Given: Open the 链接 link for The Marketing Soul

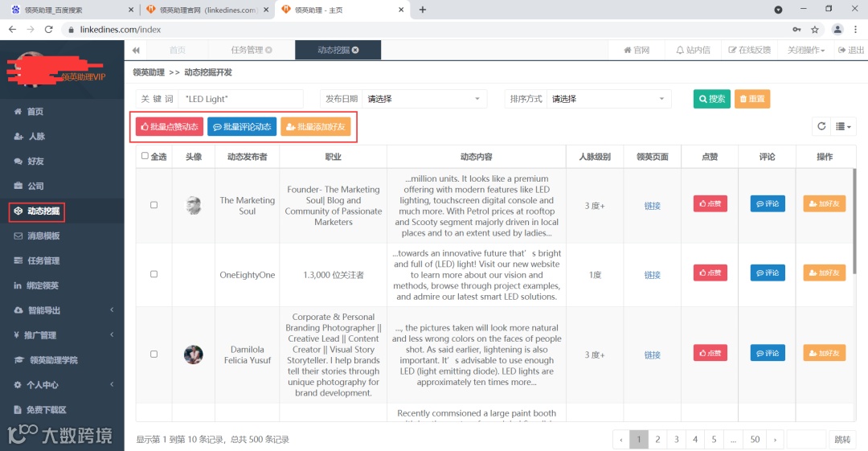Looking at the screenshot, I should tap(652, 206).
